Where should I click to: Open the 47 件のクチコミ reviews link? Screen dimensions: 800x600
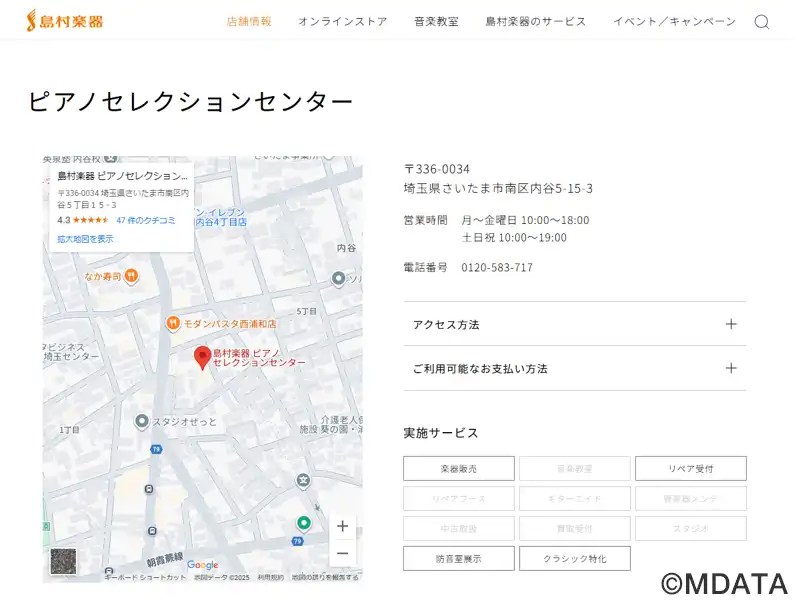coord(145,220)
